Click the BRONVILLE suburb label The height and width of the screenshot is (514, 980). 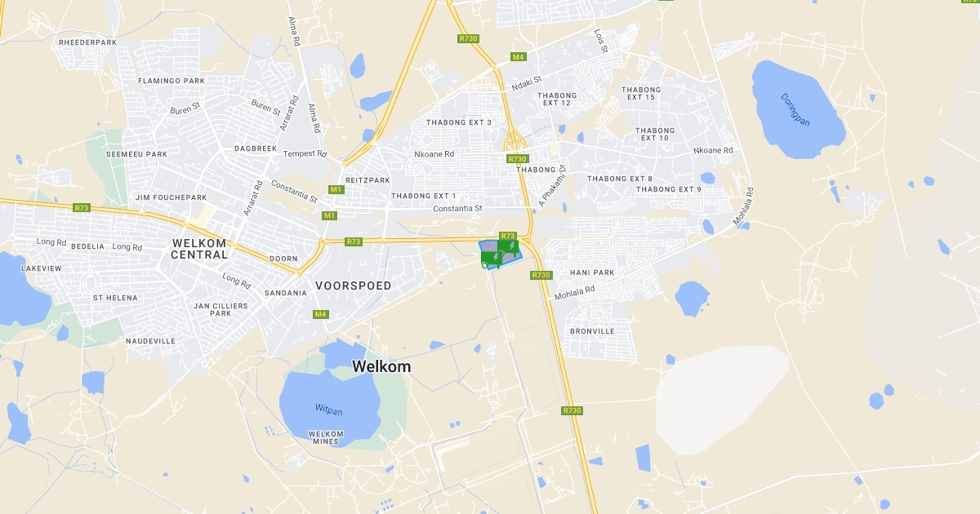tap(592, 331)
